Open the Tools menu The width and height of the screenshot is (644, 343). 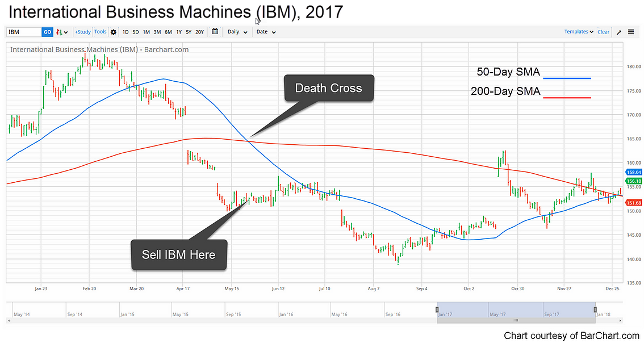pos(100,32)
